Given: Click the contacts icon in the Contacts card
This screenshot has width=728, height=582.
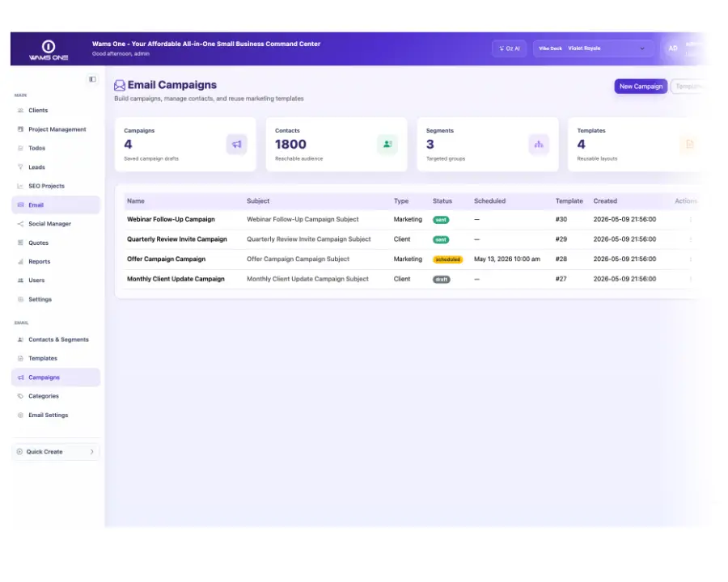Looking at the screenshot, I should (387, 145).
